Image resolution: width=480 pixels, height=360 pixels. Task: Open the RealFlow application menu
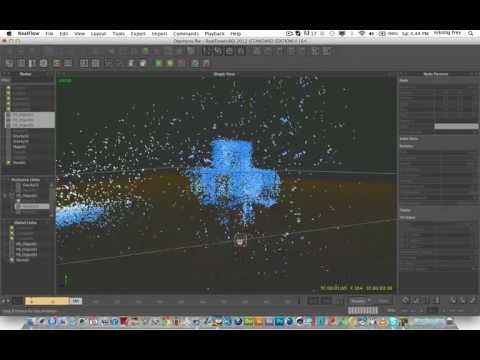tap(28, 34)
